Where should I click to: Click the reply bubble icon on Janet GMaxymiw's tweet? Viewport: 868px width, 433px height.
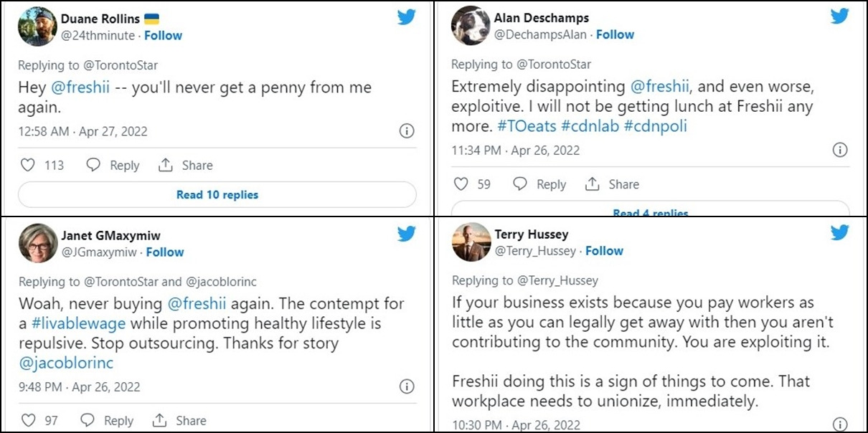click(x=88, y=420)
